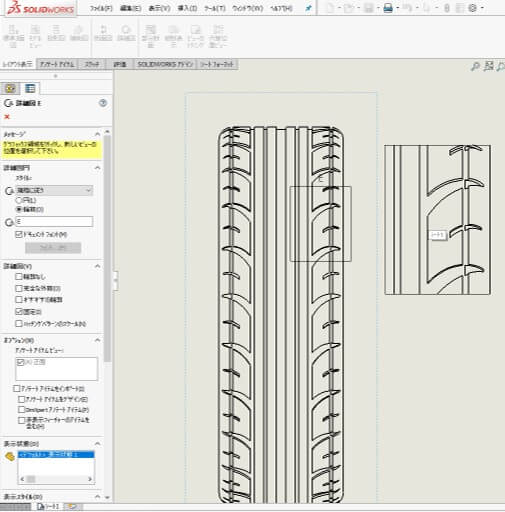Toggle the 固定 checkbox

(19, 312)
